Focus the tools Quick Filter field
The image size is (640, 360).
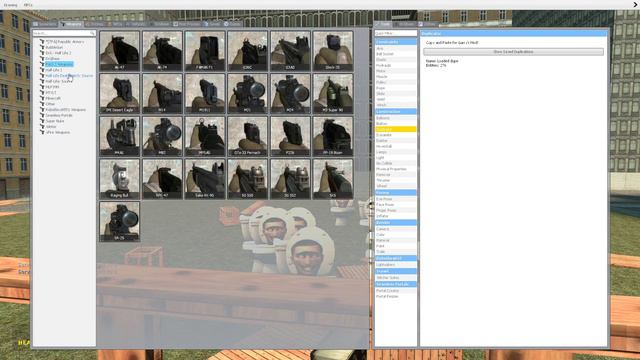396,33
